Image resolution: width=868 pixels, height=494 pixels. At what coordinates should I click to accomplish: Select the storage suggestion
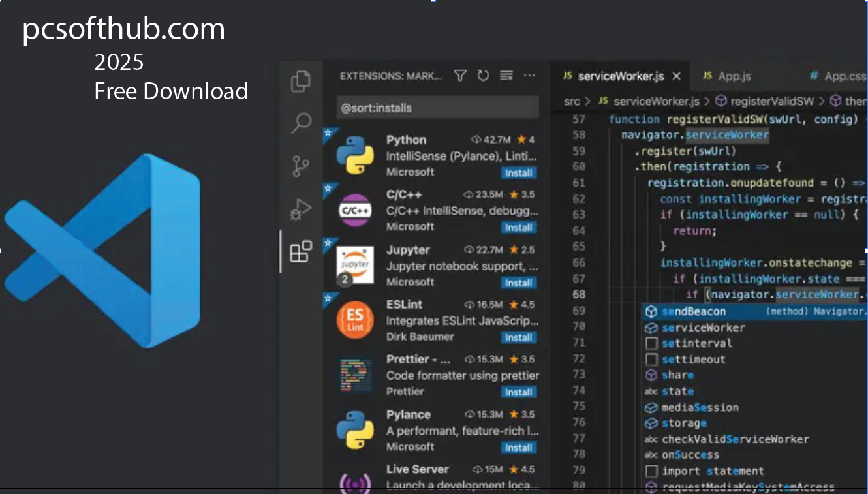pyautogui.click(x=755, y=424)
